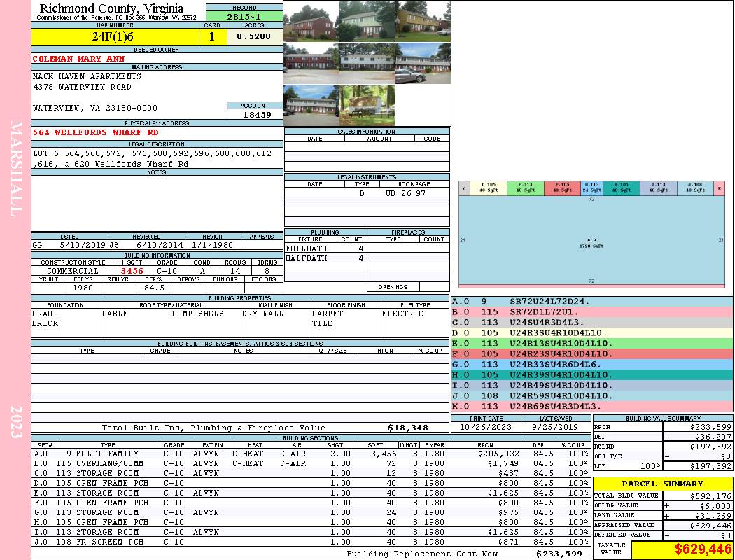
Task: Click the depreciation percent value 84.5 field
Action: [154, 288]
